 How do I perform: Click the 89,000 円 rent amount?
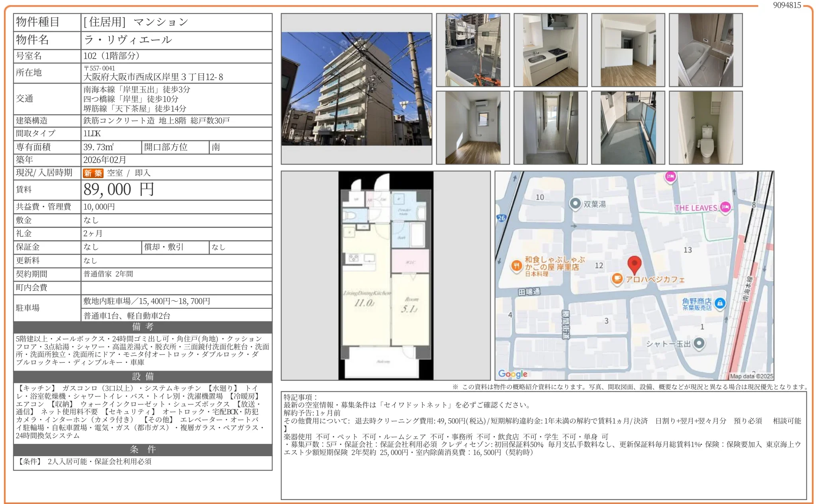point(119,190)
